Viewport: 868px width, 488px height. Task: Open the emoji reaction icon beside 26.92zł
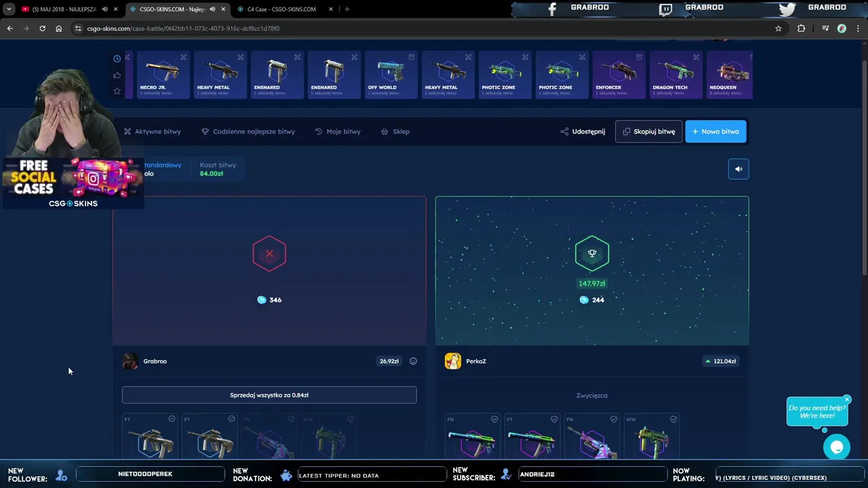tap(413, 361)
